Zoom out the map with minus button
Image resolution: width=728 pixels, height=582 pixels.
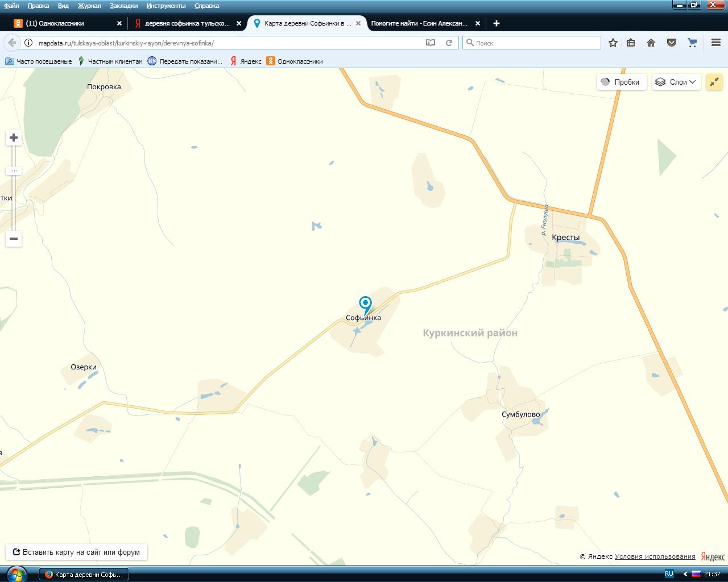(x=14, y=239)
